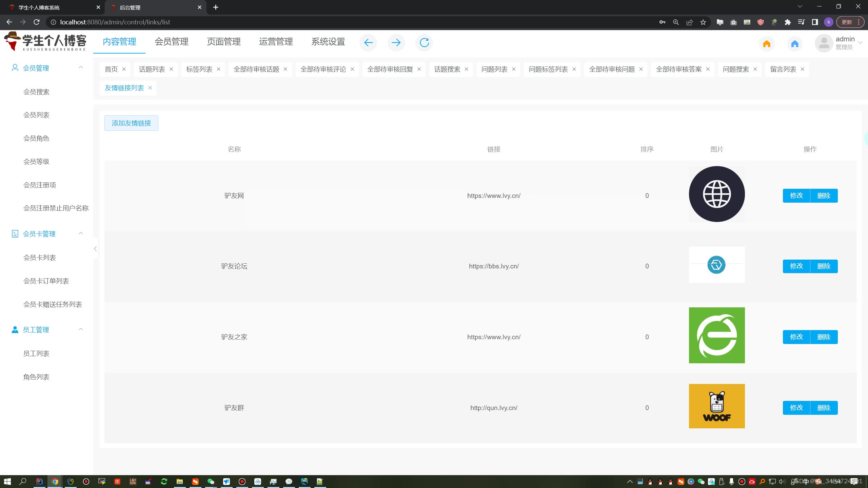Open 会员列表 in the sidebar
This screenshot has width=868, height=488.
point(36,115)
